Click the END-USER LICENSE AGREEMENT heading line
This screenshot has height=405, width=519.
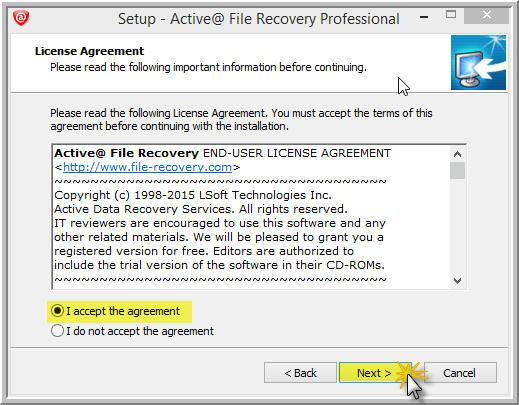[x=223, y=153]
